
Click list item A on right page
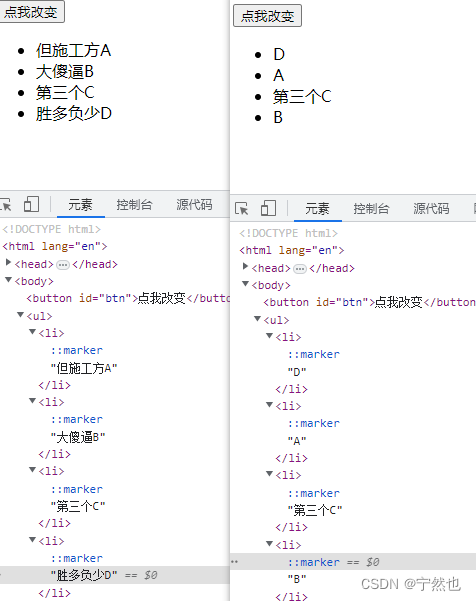click(x=279, y=76)
